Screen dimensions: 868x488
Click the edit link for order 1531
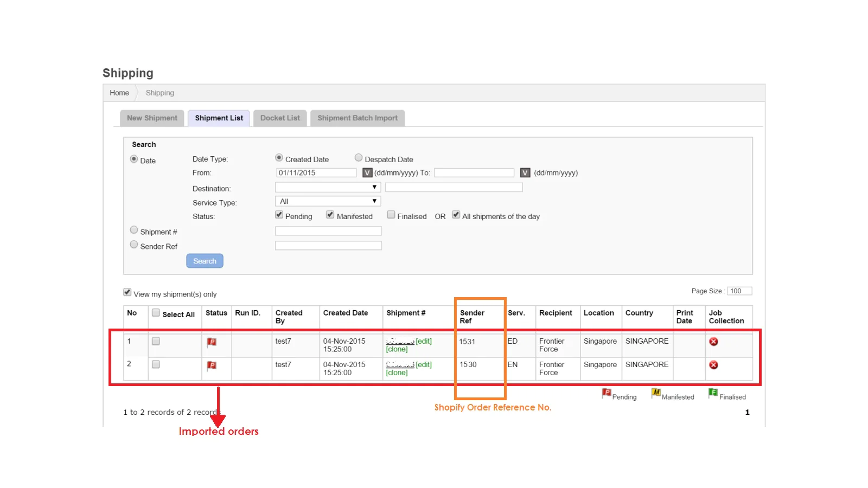point(424,342)
